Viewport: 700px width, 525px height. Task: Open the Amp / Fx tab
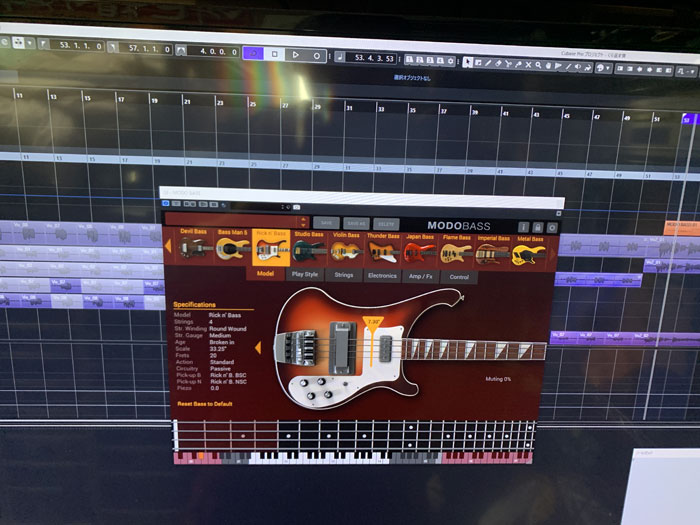[x=421, y=276]
